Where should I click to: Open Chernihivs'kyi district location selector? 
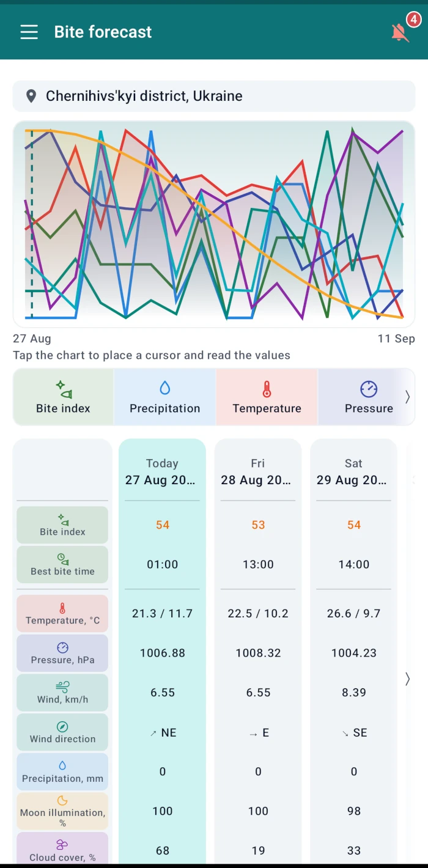pos(214,96)
